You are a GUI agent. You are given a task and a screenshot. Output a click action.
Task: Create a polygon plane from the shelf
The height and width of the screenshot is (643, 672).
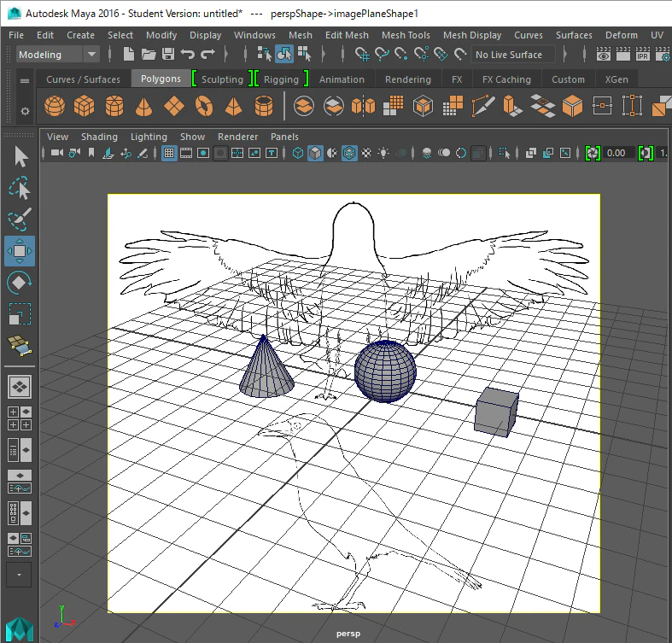(x=173, y=106)
